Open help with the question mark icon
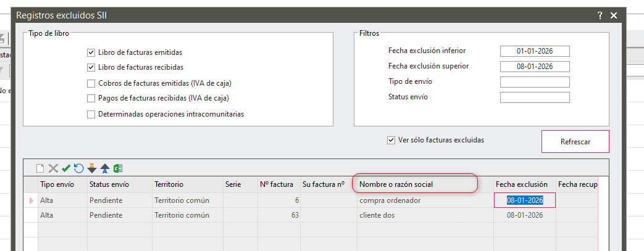644x251 pixels. pos(600,16)
